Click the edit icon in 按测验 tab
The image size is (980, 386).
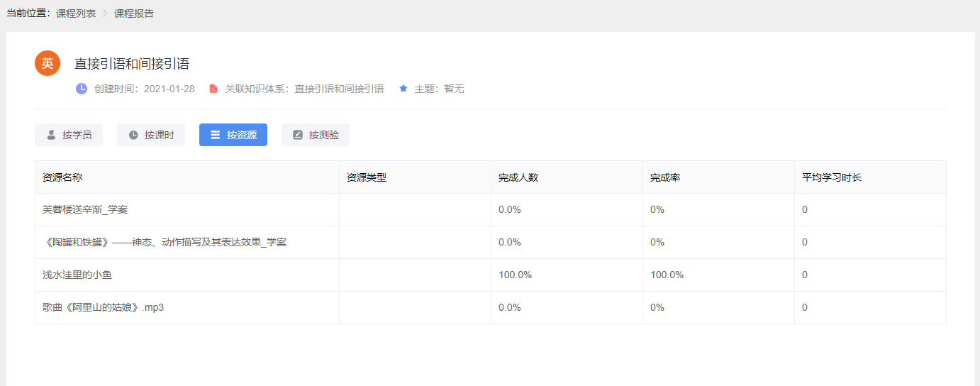click(298, 135)
